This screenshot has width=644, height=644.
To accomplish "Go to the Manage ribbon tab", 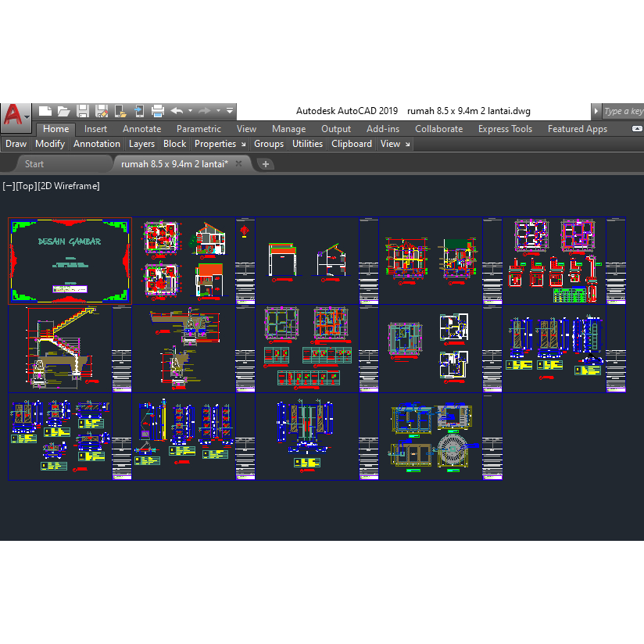I will click(x=288, y=129).
